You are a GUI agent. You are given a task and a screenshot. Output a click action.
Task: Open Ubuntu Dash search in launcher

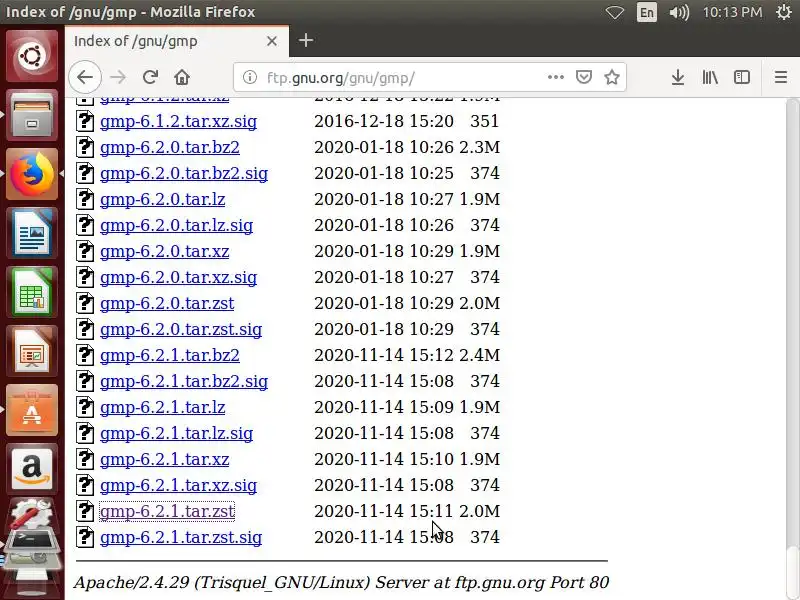32,55
